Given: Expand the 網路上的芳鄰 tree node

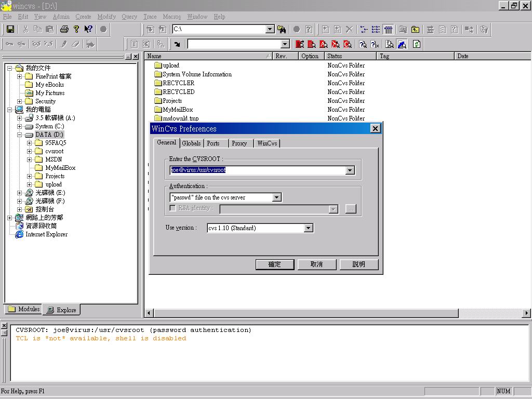Looking at the screenshot, I should pos(9,218).
